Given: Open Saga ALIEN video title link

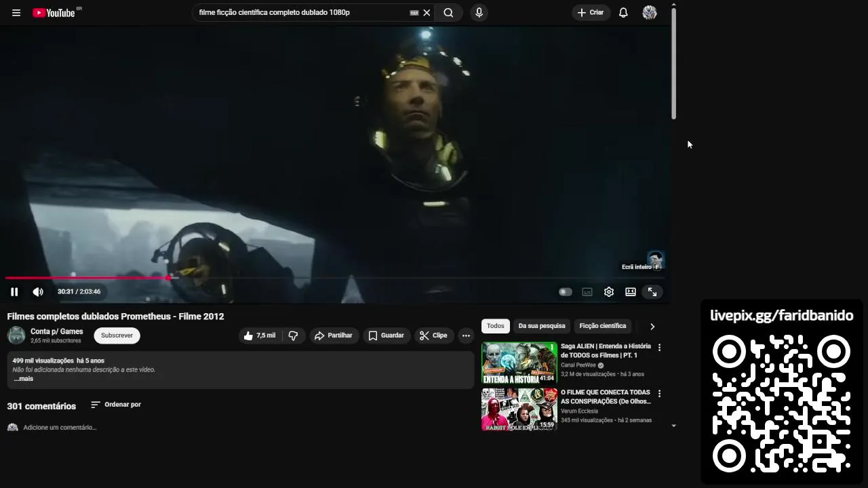Looking at the screenshot, I should pos(606,350).
